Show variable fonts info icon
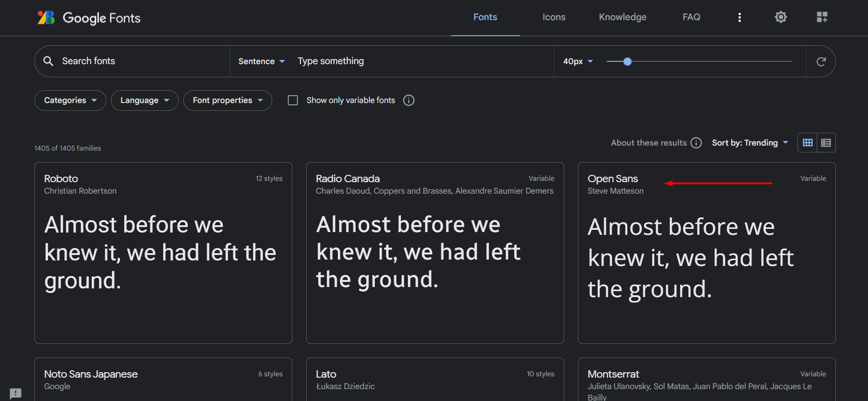Screen dimensions: 868x401 [408, 100]
